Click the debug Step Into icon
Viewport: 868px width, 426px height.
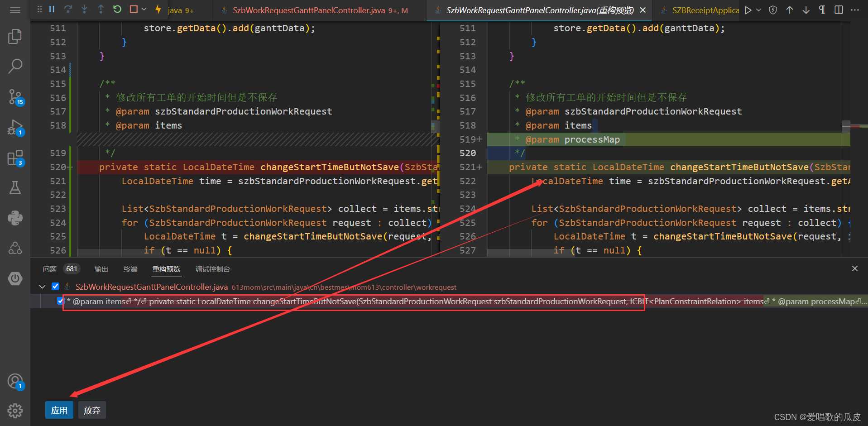point(84,9)
